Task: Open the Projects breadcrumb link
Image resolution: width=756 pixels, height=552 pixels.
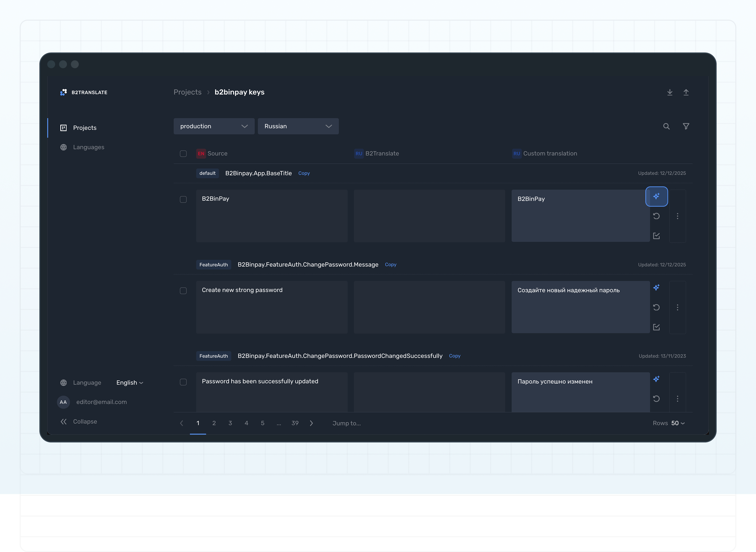Action: [x=188, y=92]
